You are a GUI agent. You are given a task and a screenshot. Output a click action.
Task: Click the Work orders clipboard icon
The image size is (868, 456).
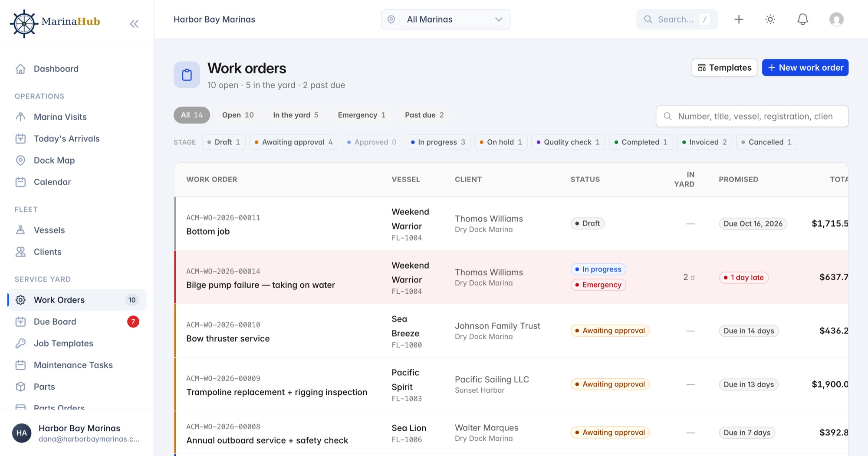pyautogui.click(x=187, y=75)
